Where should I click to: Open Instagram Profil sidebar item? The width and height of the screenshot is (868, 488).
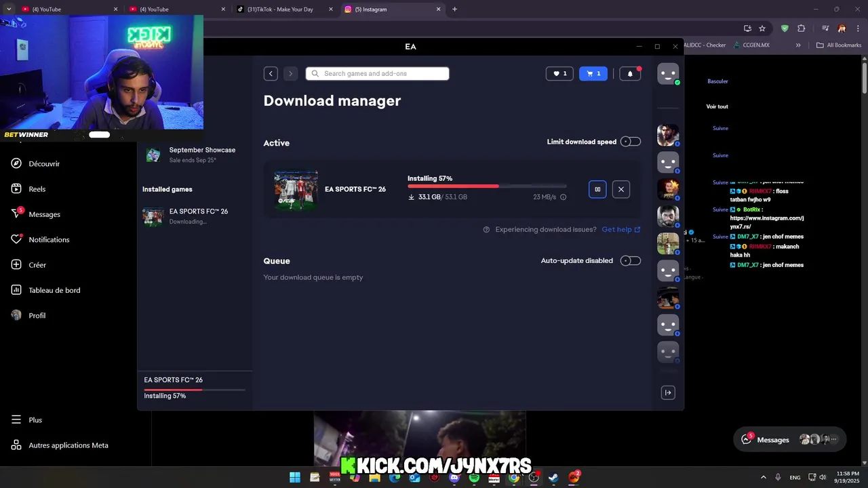tap(28, 315)
